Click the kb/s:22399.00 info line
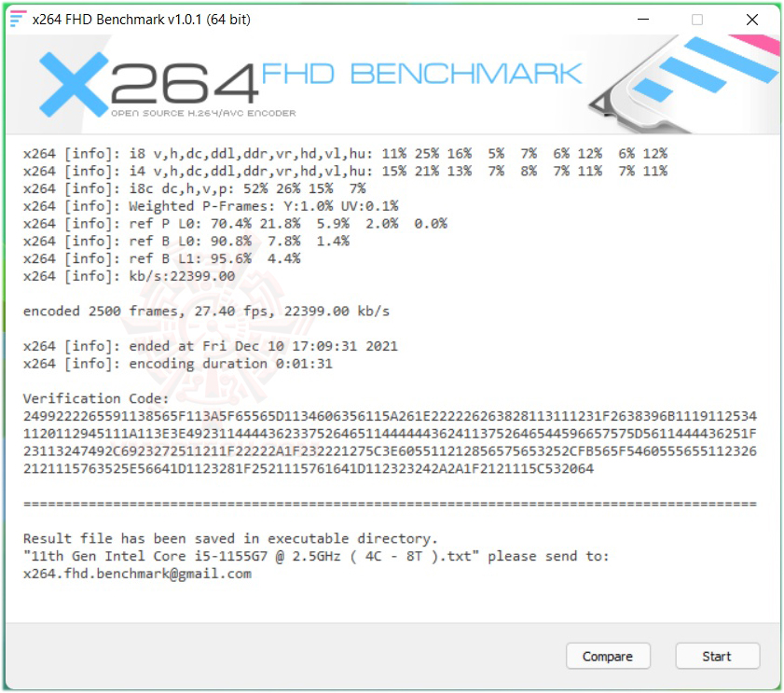The width and height of the screenshot is (784, 693). 129,276
